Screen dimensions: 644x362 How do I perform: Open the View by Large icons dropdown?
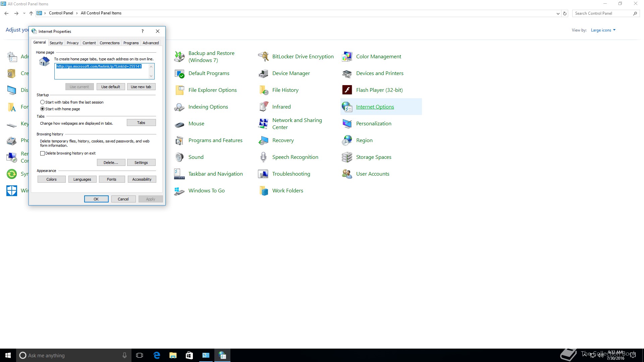click(603, 30)
